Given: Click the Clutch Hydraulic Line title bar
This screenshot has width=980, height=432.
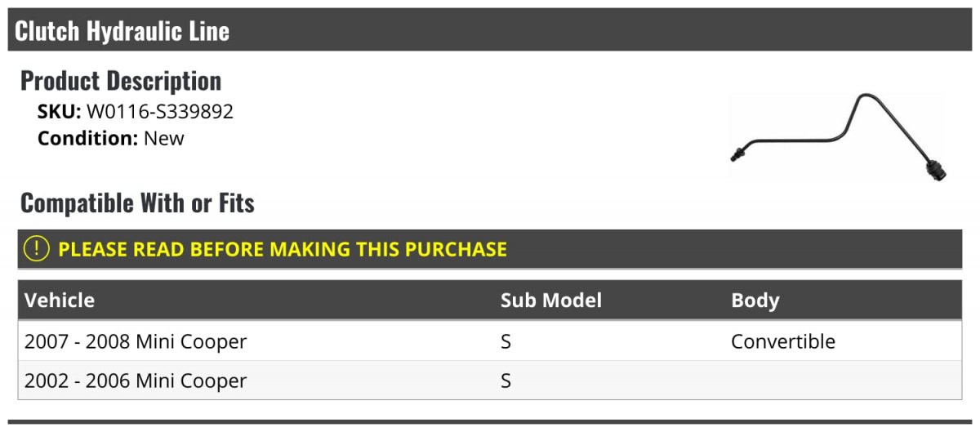Looking at the screenshot, I should click(x=490, y=30).
